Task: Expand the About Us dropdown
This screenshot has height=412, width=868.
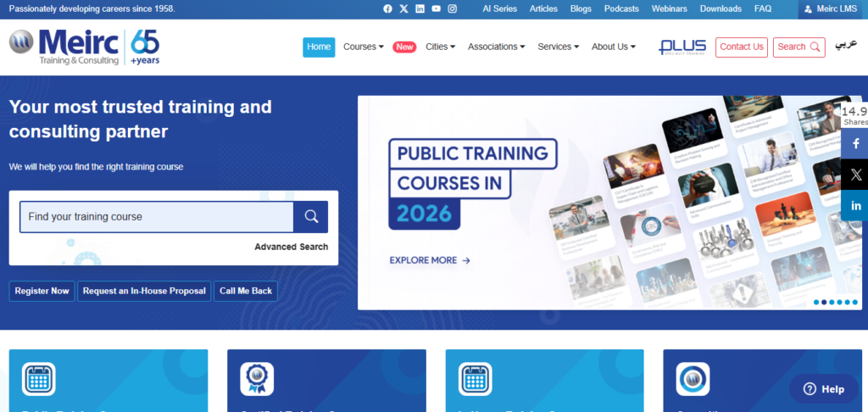Action: pyautogui.click(x=613, y=47)
